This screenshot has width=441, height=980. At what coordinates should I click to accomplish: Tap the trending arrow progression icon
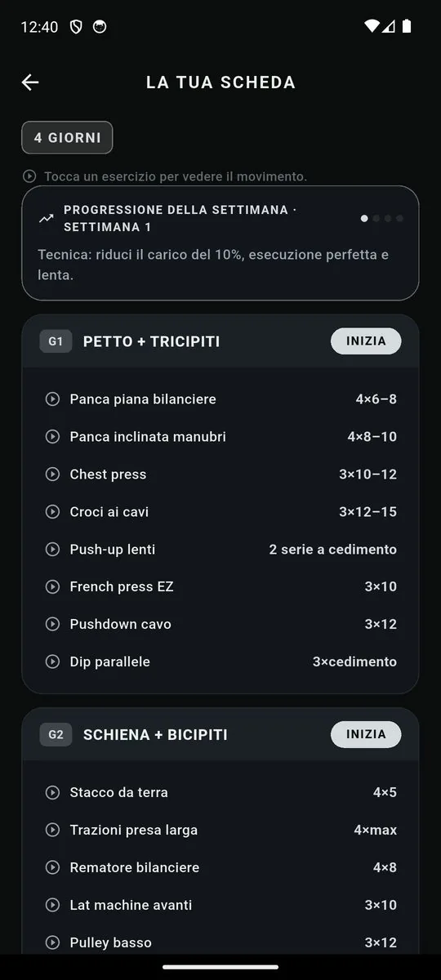[46, 218]
